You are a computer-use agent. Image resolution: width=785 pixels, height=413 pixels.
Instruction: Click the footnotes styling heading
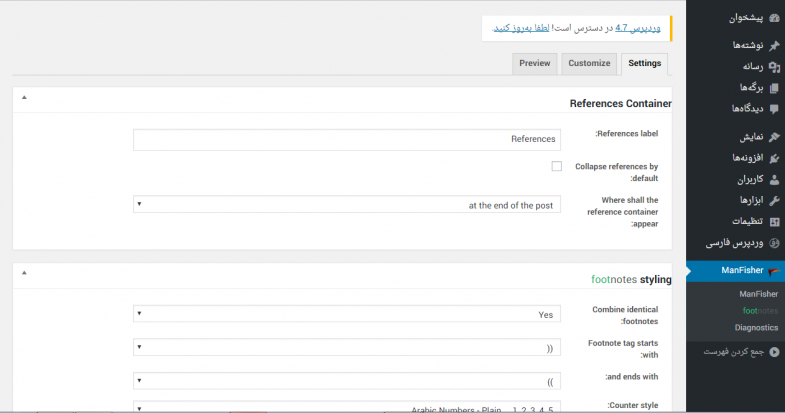pos(631,279)
